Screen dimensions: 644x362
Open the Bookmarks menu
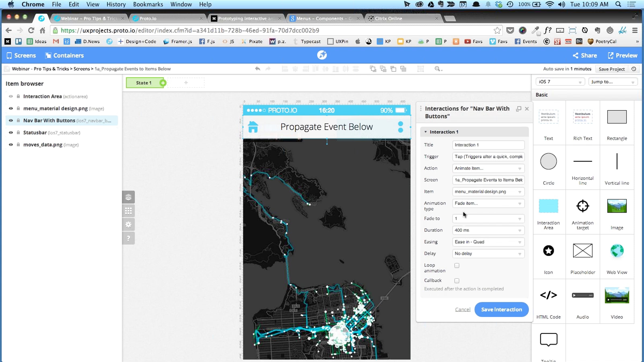pos(148,4)
